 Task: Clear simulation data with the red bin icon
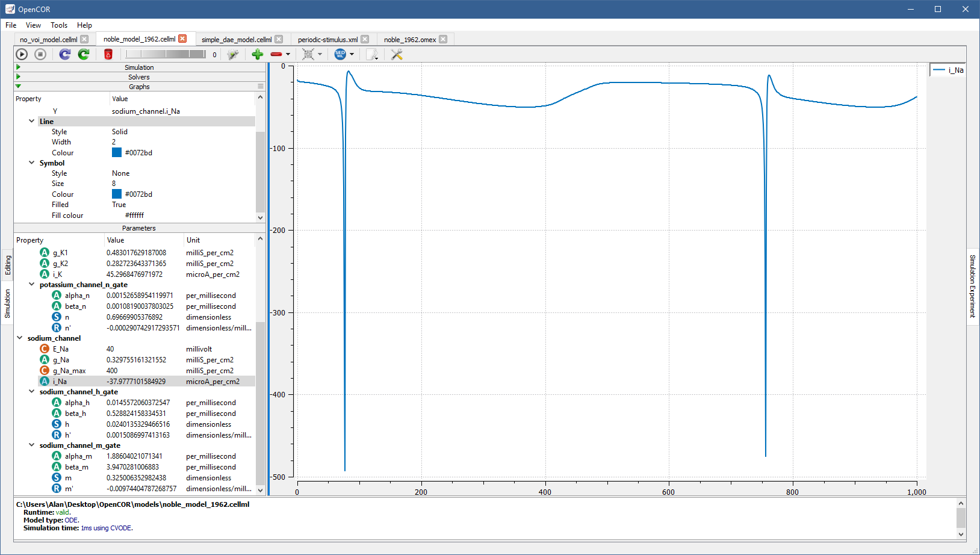108,54
